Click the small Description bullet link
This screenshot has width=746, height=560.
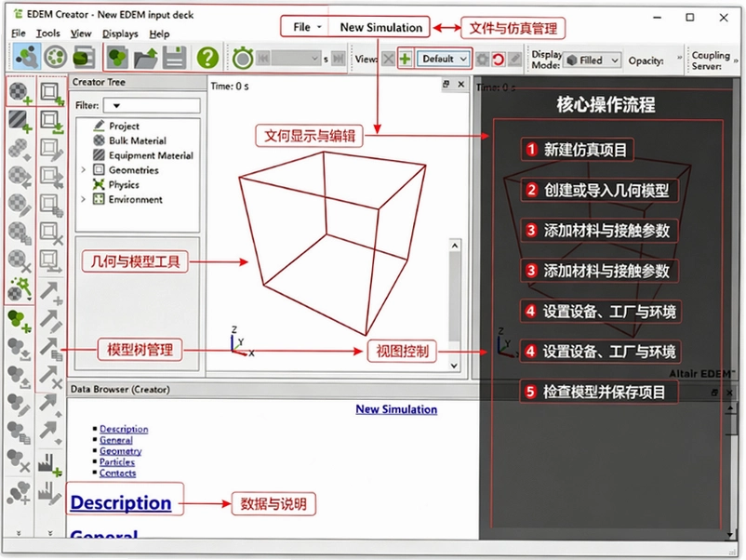coord(124,429)
